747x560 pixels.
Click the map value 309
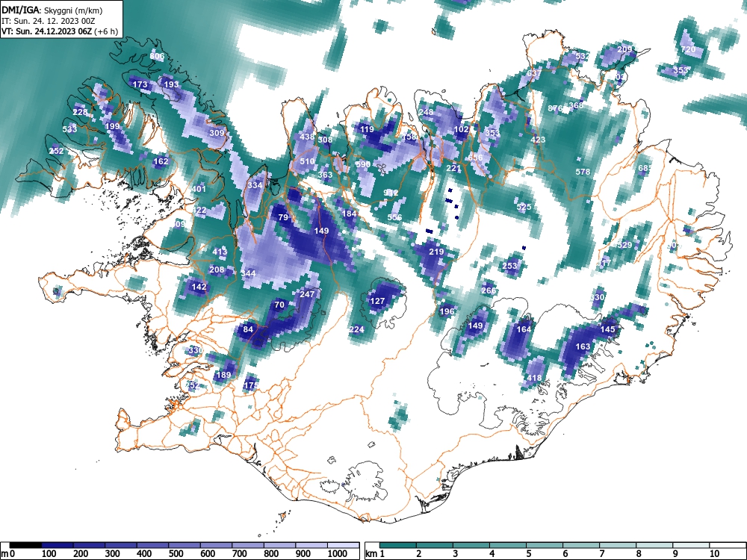pyautogui.click(x=217, y=133)
